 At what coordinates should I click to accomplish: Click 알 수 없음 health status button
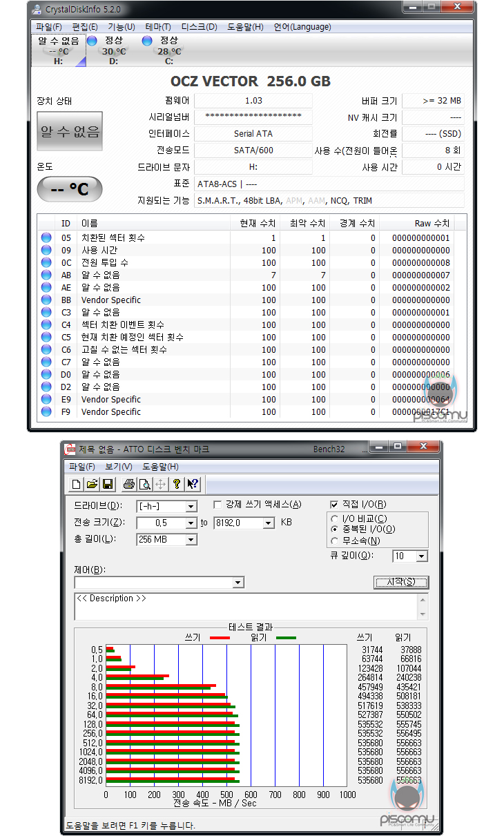pyautogui.click(x=70, y=131)
